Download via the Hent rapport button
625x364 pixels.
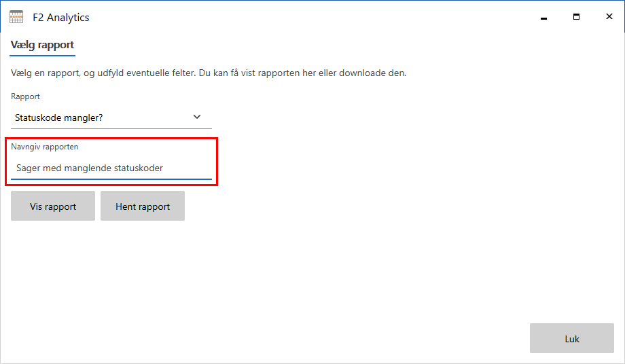[143, 206]
